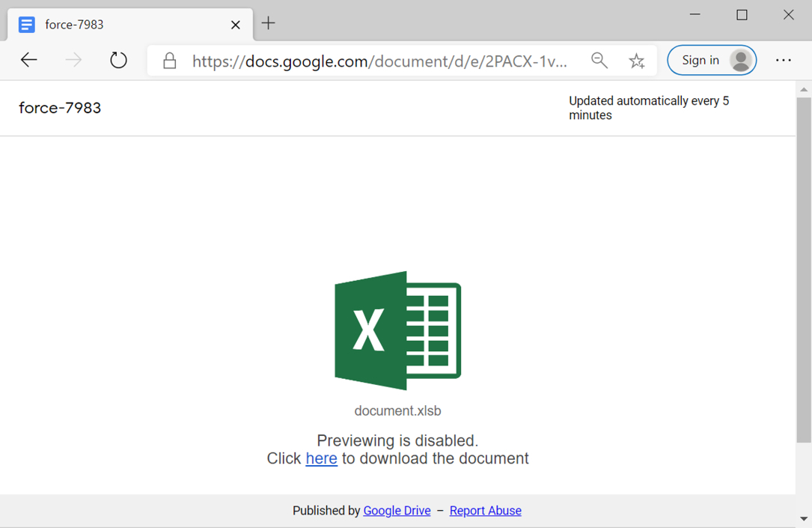Open the Google Drive link
Screen dimensions: 812x528
(397, 510)
